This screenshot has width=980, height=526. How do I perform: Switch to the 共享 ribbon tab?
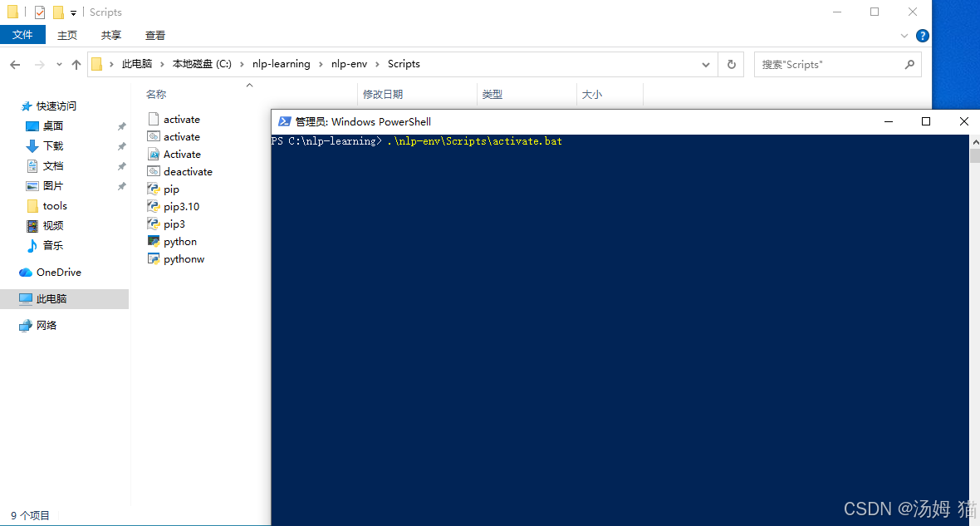111,35
